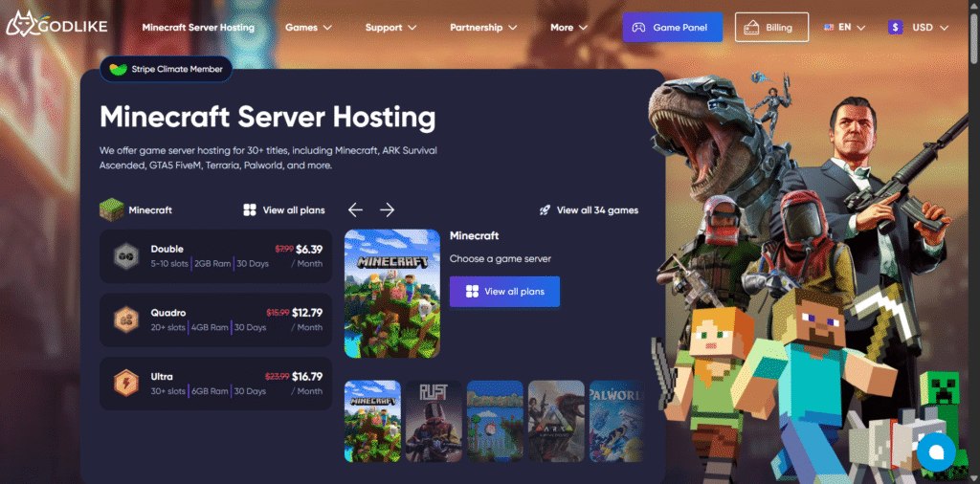Click the rocket icon by View all 34 games
This screenshot has height=484, width=980.
pyautogui.click(x=545, y=210)
